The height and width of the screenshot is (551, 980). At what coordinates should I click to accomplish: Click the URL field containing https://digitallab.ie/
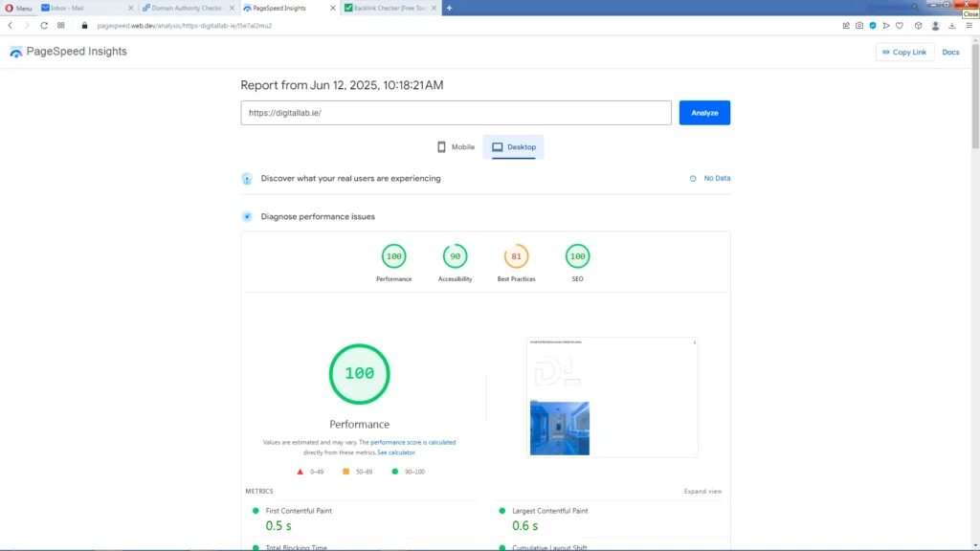coord(457,113)
